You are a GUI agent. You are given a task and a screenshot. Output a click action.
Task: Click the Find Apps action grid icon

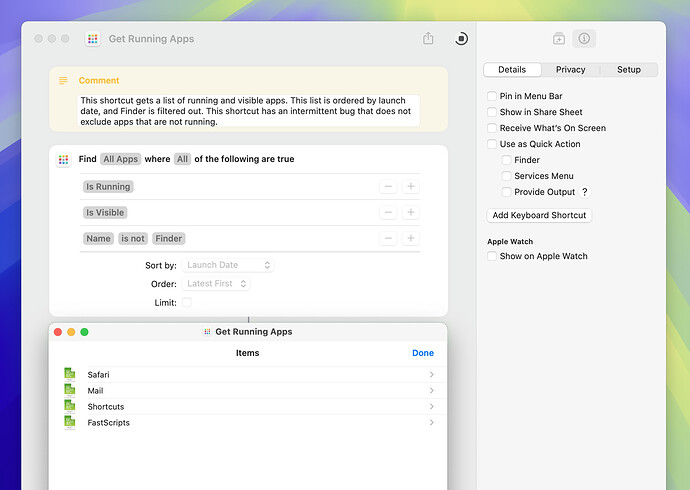click(63, 159)
